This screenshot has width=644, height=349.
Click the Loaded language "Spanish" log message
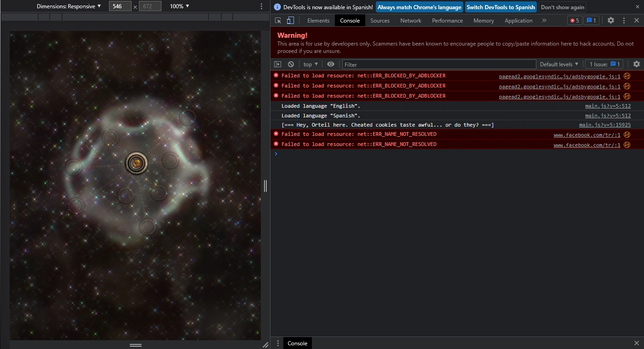click(321, 116)
